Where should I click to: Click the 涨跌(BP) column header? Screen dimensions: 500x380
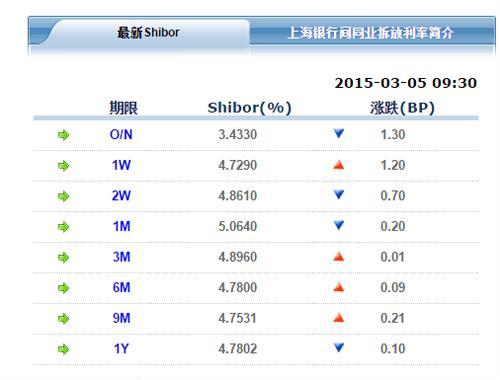(402, 108)
